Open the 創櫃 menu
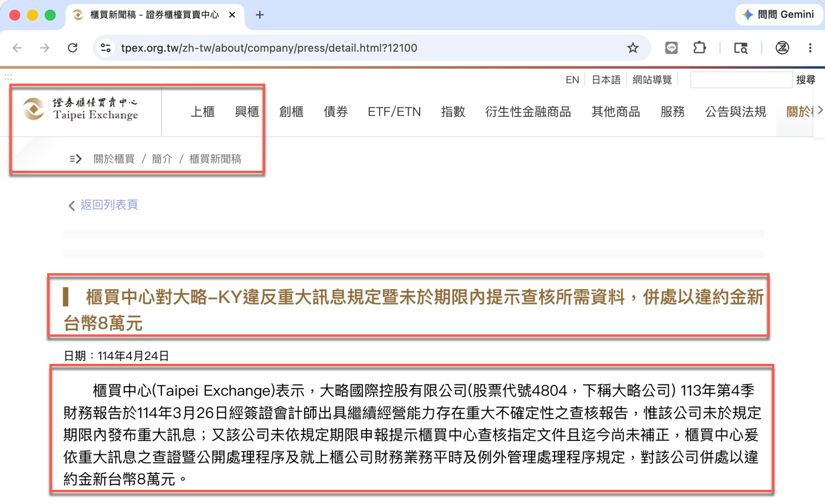 click(x=291, y=111)
